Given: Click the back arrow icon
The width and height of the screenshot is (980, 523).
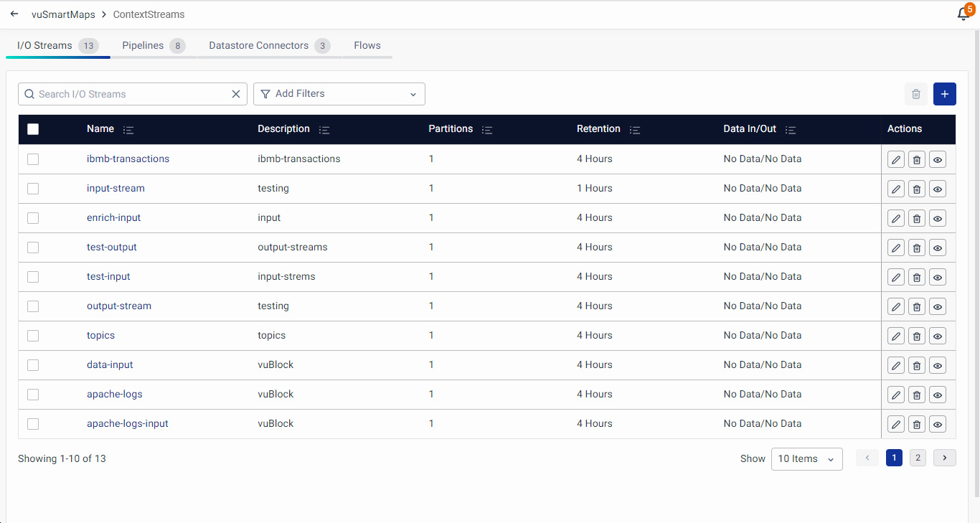Looking at the screenshot, I should pyautogui.click(x=14, y=14).
